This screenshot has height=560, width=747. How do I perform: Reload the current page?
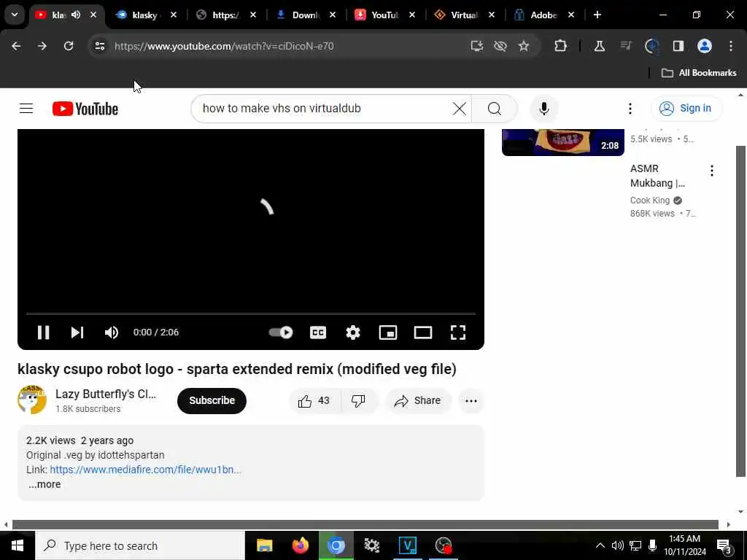pos(69,46)
